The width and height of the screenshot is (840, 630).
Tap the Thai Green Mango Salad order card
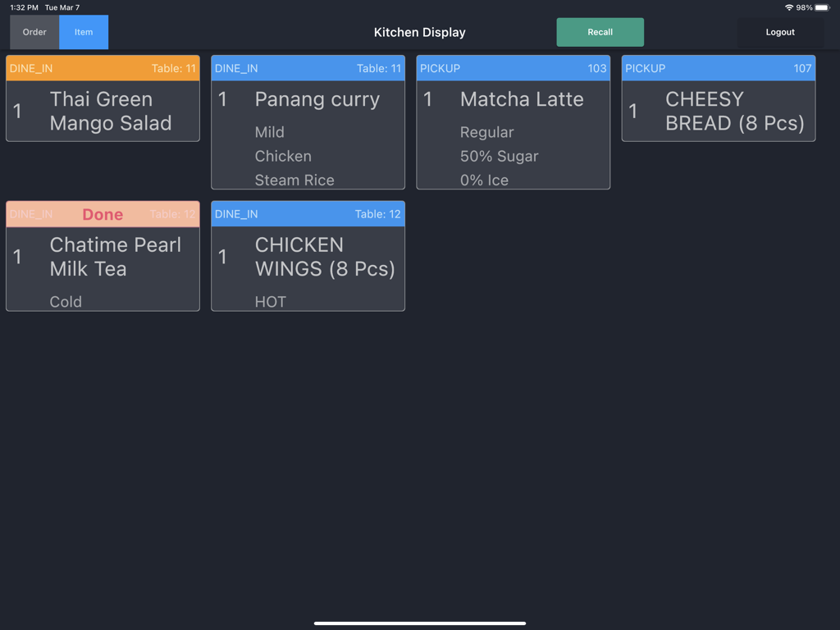(103, 111)
